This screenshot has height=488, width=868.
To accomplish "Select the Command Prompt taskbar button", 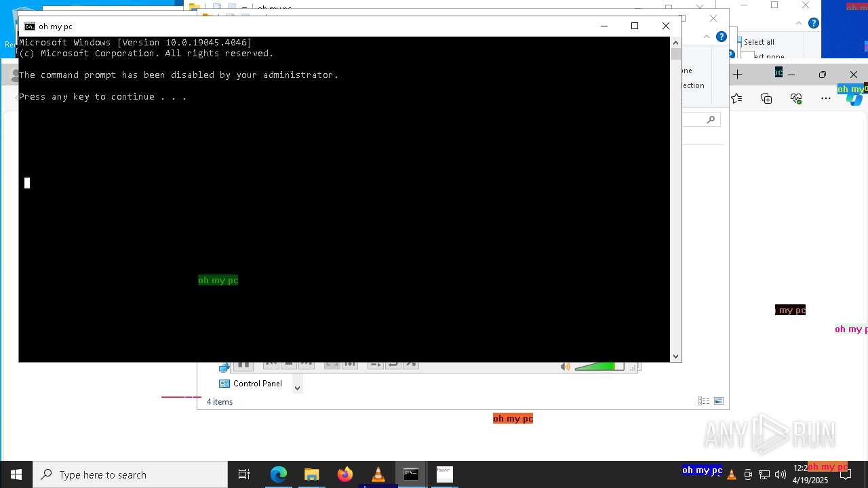I will [411, 474].
